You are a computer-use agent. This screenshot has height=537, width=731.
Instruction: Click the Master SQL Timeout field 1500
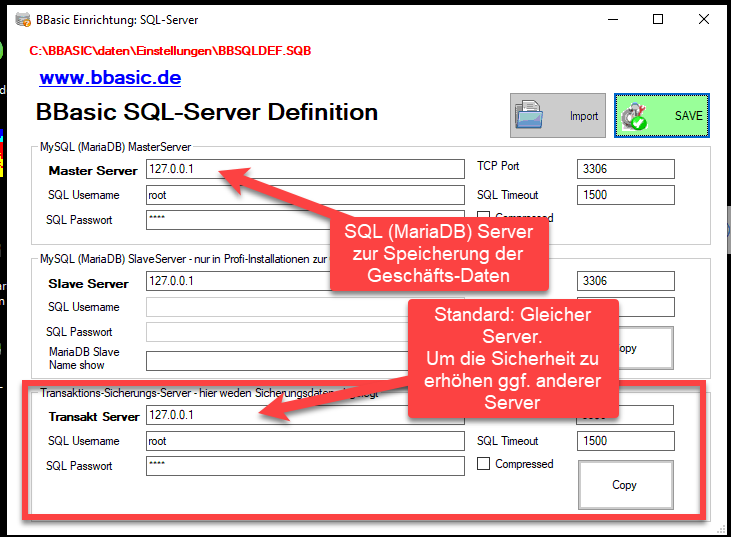click(626, 195)
